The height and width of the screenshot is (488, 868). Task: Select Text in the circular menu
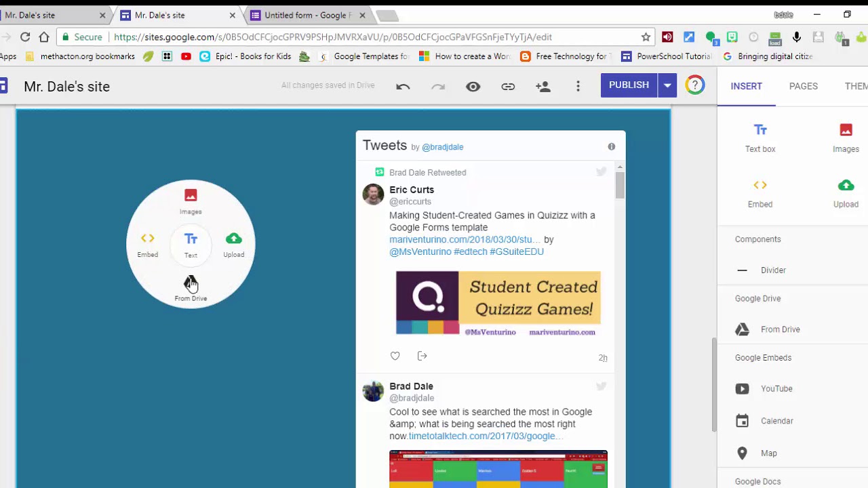(x=191, y=245)
